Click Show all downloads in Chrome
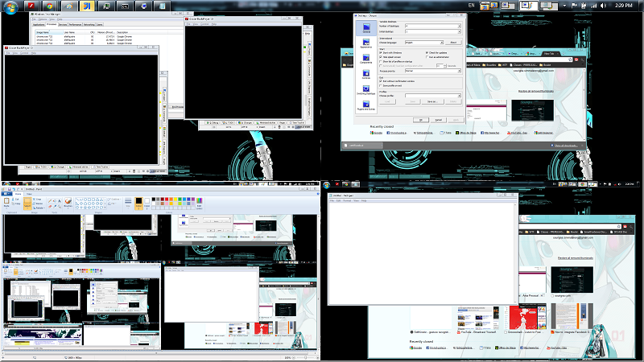The image size is (644, 362). (x=566, y=146)
